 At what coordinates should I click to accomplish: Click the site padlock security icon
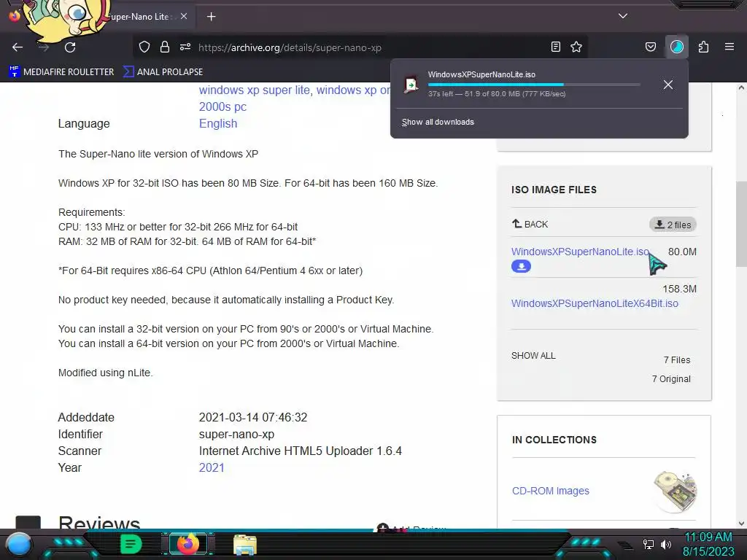pyautogui.click(x=165, y=47)
